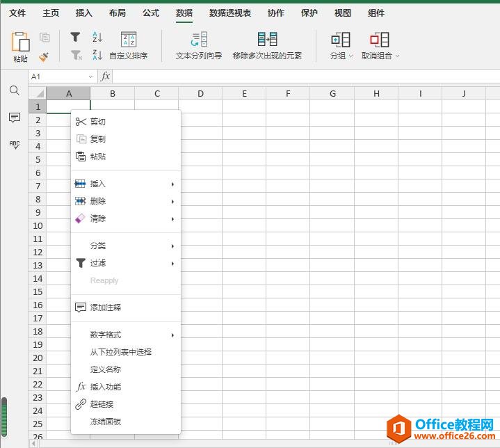Clear filter with crossed funnel icon

76,56
